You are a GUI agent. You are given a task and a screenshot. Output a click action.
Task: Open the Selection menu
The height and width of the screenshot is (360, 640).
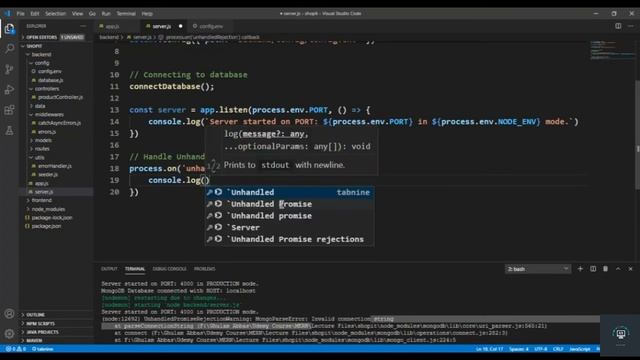tap(56, 13)
